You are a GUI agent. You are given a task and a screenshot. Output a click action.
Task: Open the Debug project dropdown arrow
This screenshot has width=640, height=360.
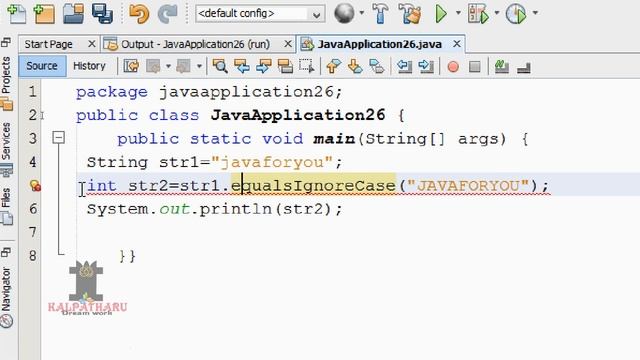pyautogui.click(x=497, y=13)
